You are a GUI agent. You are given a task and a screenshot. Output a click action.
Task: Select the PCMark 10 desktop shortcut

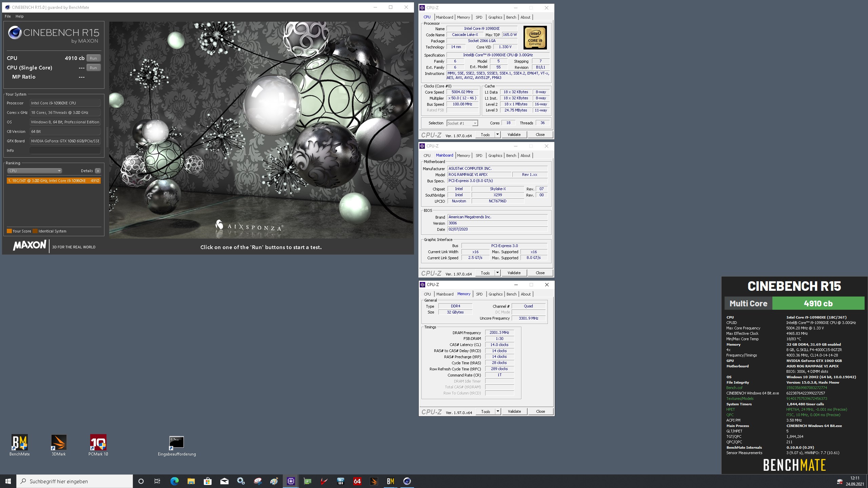98,445
